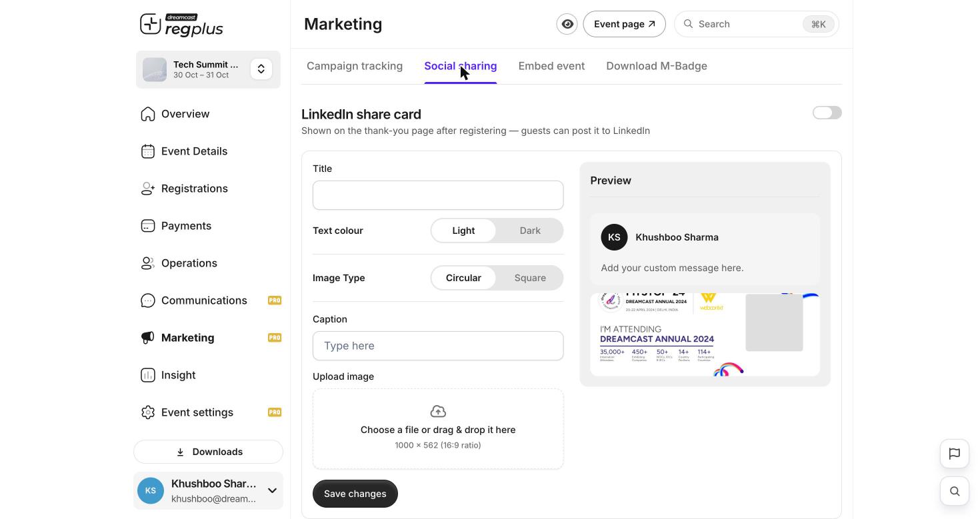Click 'Add your custom message here.' text

[672, 268]
